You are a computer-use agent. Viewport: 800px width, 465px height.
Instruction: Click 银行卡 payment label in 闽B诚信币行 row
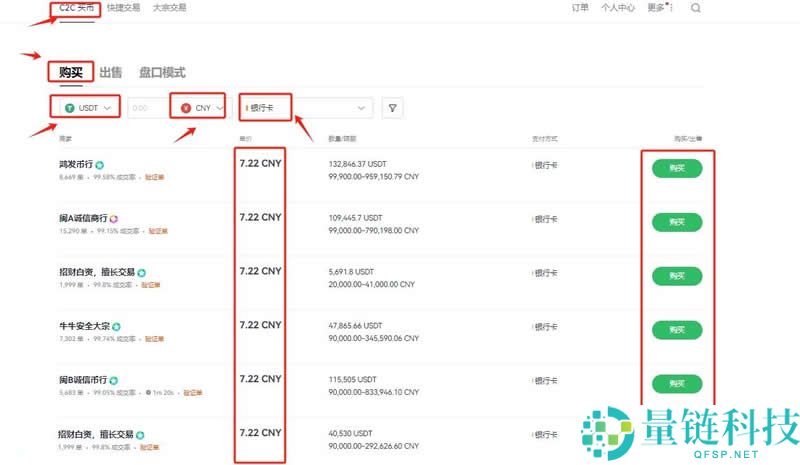coord(545,381)
